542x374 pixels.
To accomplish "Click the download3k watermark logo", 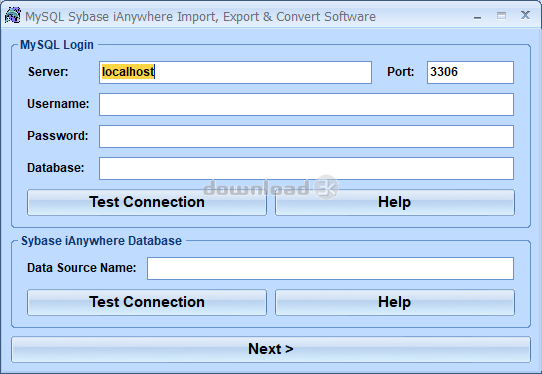I will [271, 188].
